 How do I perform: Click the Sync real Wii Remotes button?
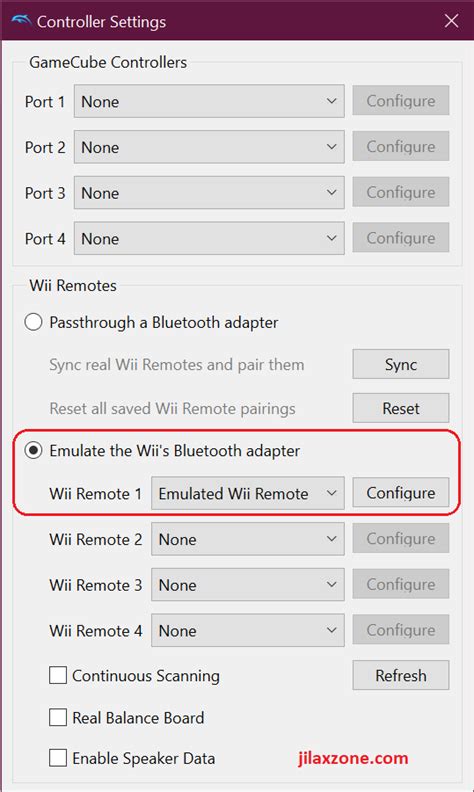[x=401, y=364]
